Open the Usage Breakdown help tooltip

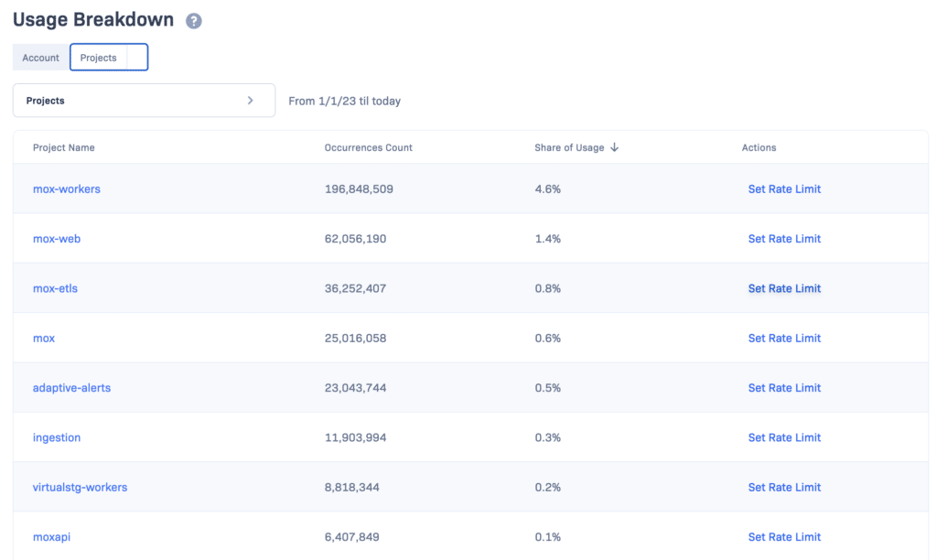[x=193, y=19]
